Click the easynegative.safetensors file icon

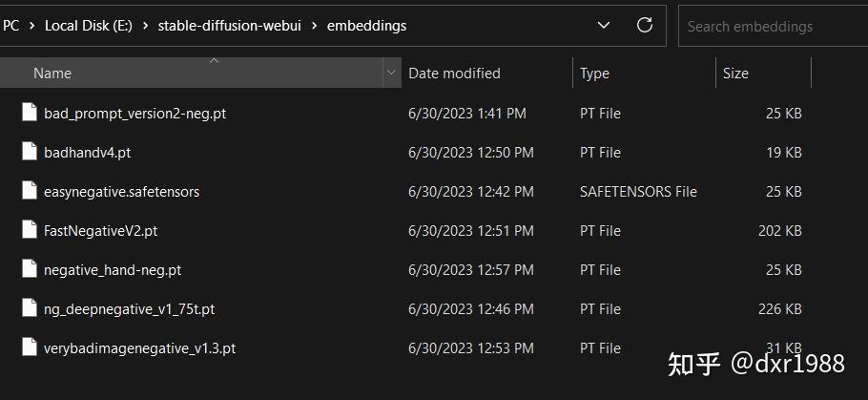pyautogui.click(x=29, y=191)
